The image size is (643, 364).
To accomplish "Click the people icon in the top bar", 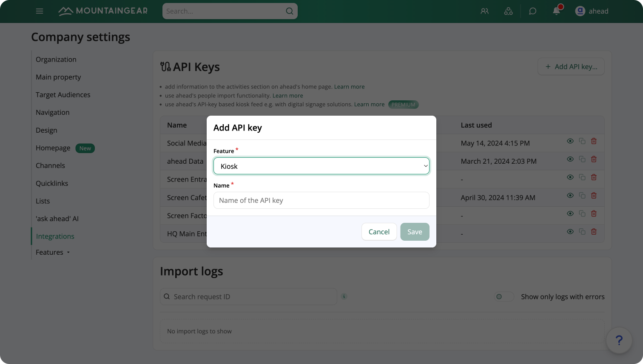I will [484, 11].
